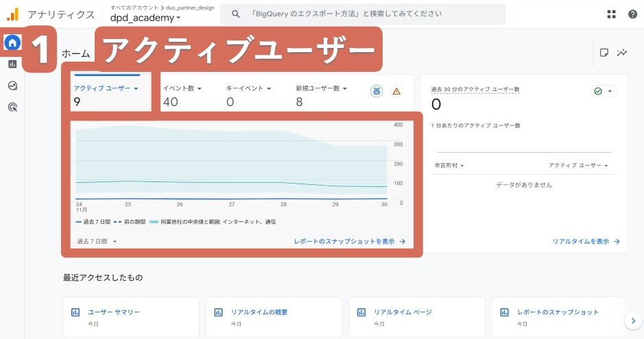Click the orange warning triangle icon

pos(396,91)
